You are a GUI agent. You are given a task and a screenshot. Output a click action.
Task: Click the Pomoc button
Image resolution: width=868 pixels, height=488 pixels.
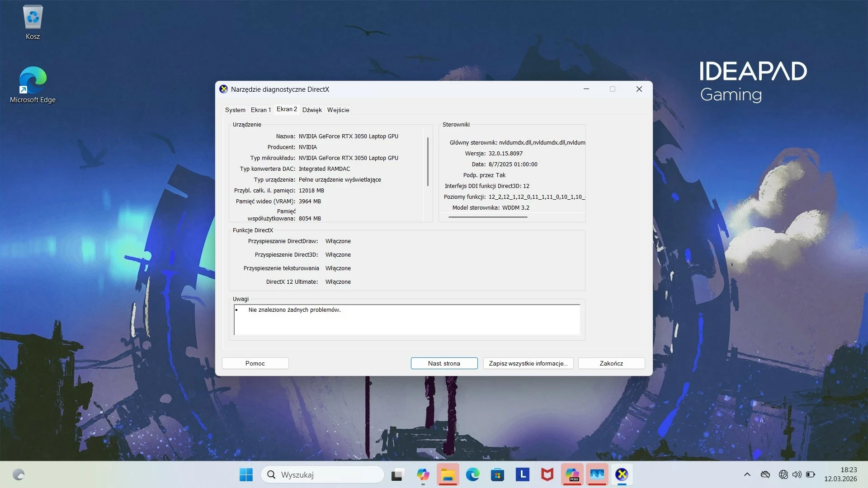point(255,363)
